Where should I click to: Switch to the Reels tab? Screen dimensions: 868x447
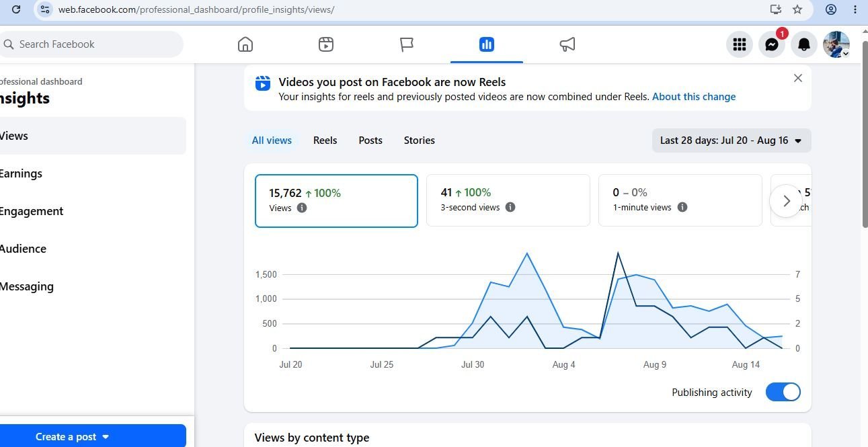(x=325, y=140)
